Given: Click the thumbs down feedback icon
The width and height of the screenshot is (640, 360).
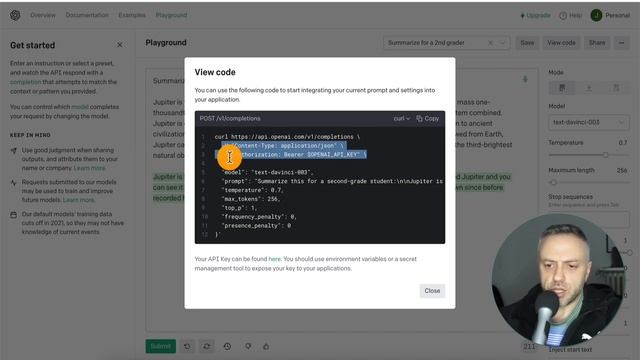Looking at the screenshot, I should [248, 346].
